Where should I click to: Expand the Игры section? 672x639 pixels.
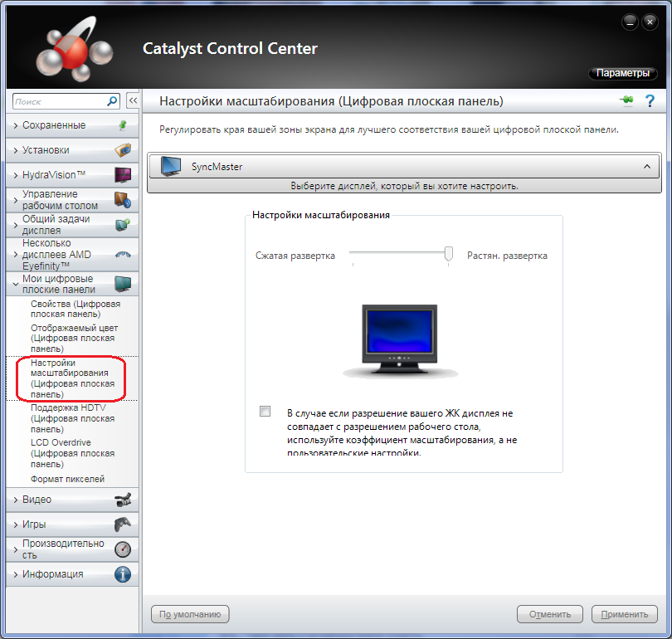pos(16,524)
